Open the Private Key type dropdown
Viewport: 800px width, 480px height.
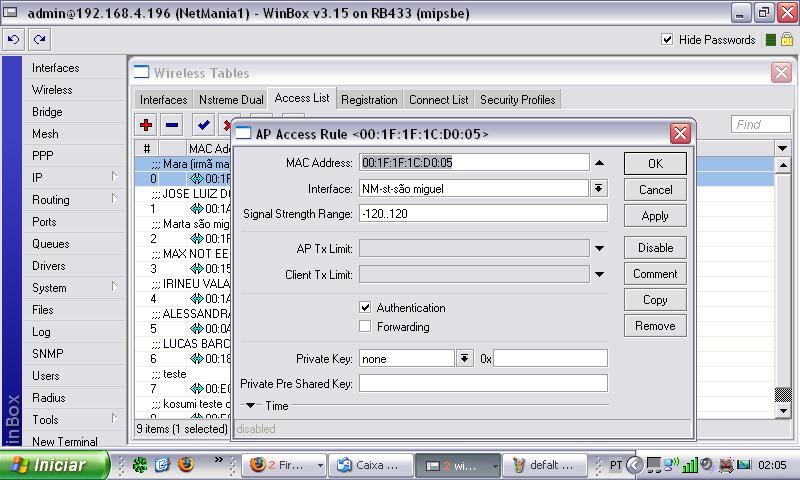464,359
